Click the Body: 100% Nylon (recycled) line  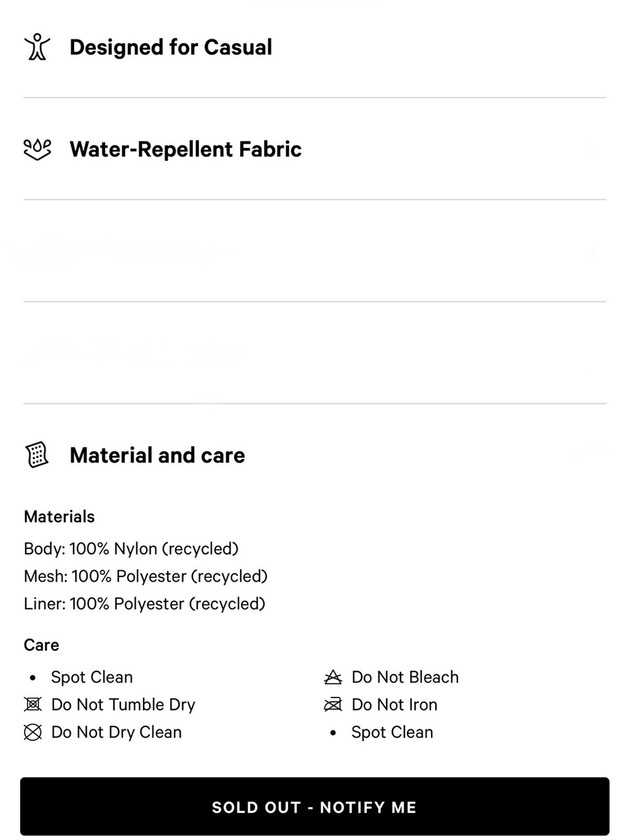click(x=131, y=549)
